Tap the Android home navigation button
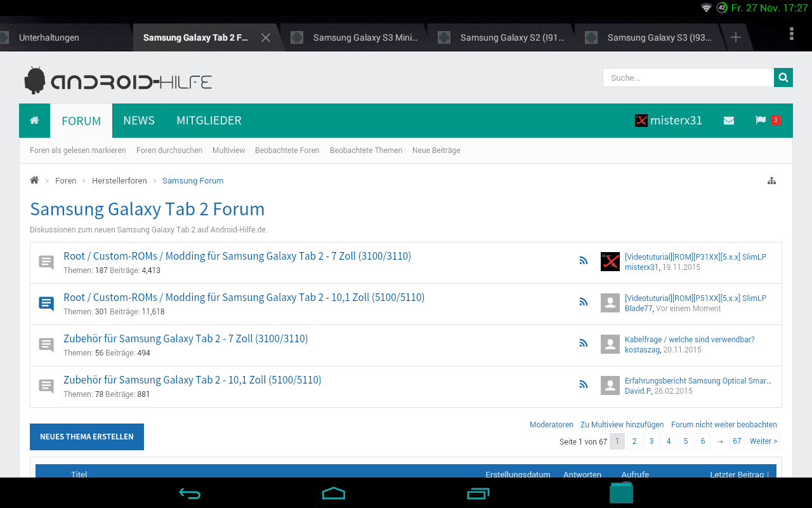The height and width of the screenshot is (508, 812). (334, 493)
